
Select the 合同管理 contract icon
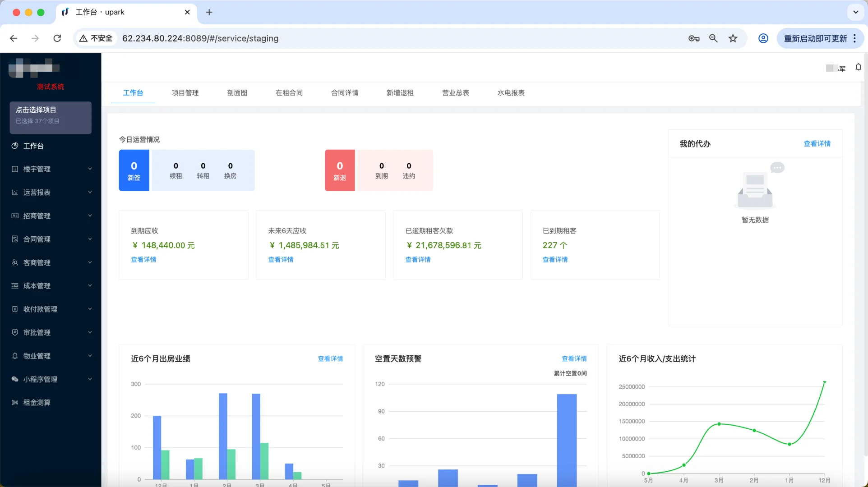[x=15, y=239]
